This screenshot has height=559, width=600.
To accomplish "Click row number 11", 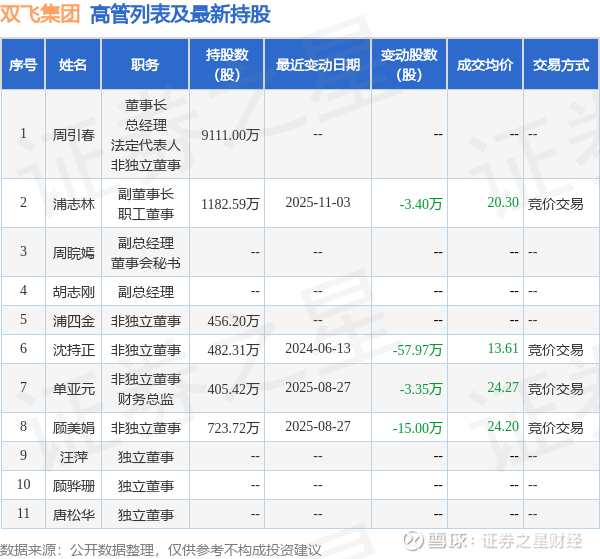I will pyautogui.click(x=23, y=513).
